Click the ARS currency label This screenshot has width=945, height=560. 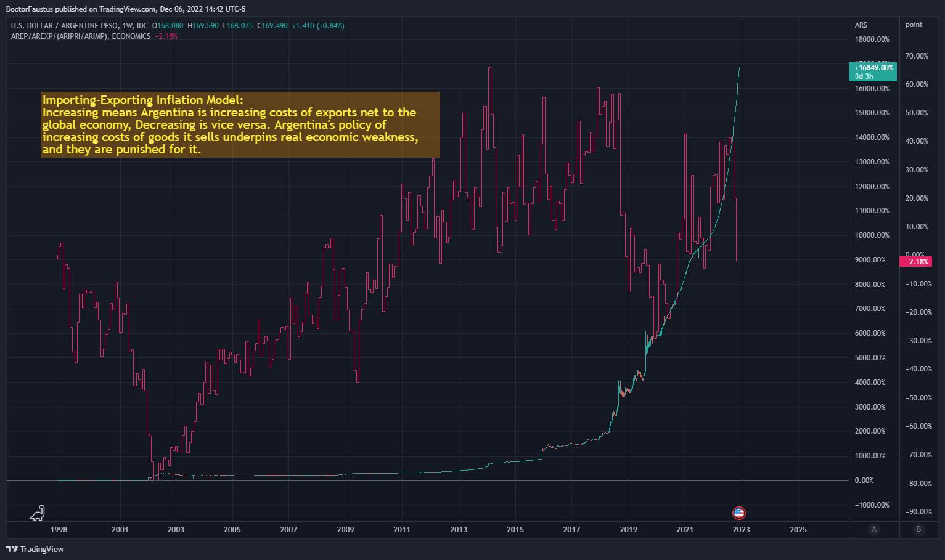(861, 25)
